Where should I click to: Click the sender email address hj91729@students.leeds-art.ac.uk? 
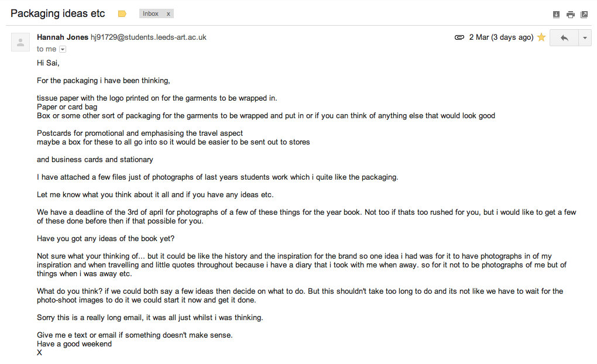point(148,37)
